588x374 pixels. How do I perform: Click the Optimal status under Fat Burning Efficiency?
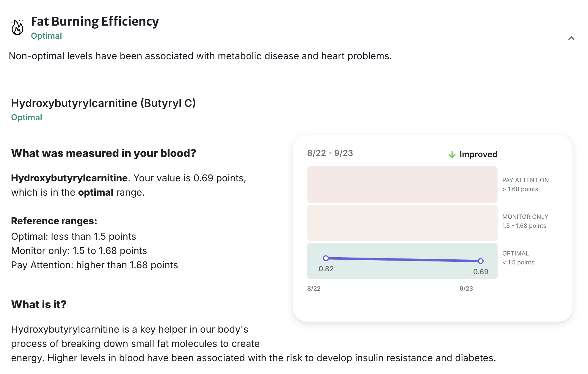pyautogui.click(x=46, y=36)
